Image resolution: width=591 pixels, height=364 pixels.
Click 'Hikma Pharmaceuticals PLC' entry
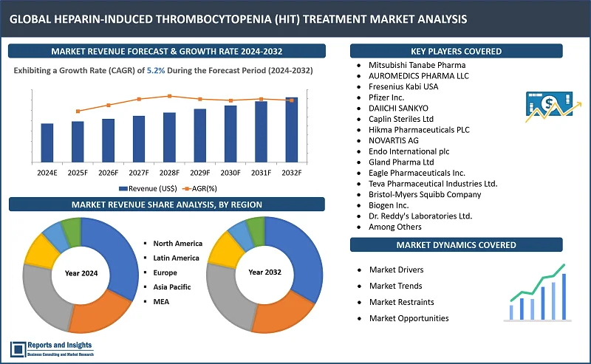[419, 130]
